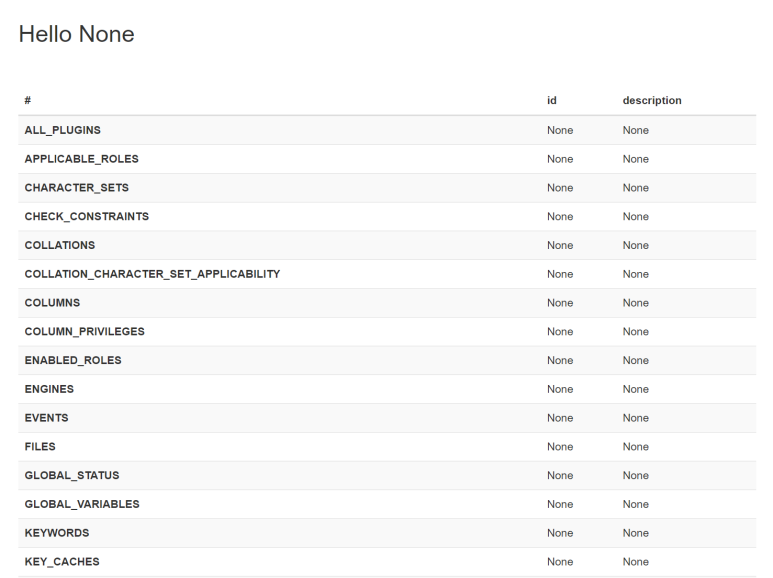Click id value in GLOBAL_STATUS row

pos(560,475)
